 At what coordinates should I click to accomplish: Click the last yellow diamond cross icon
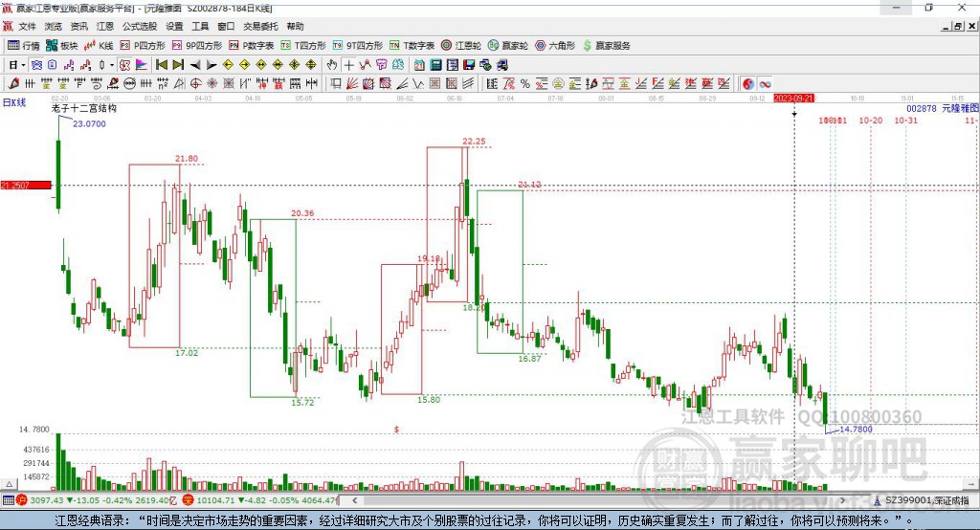pos(311,65)
